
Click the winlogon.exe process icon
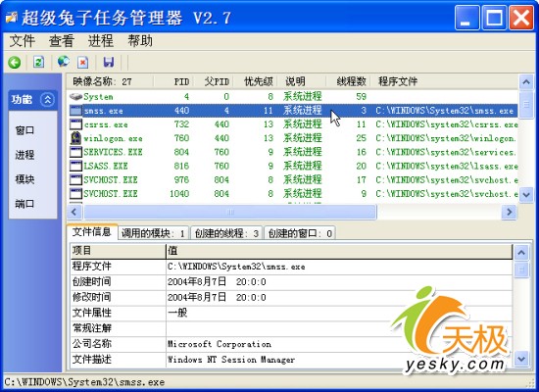coord(75,138)
